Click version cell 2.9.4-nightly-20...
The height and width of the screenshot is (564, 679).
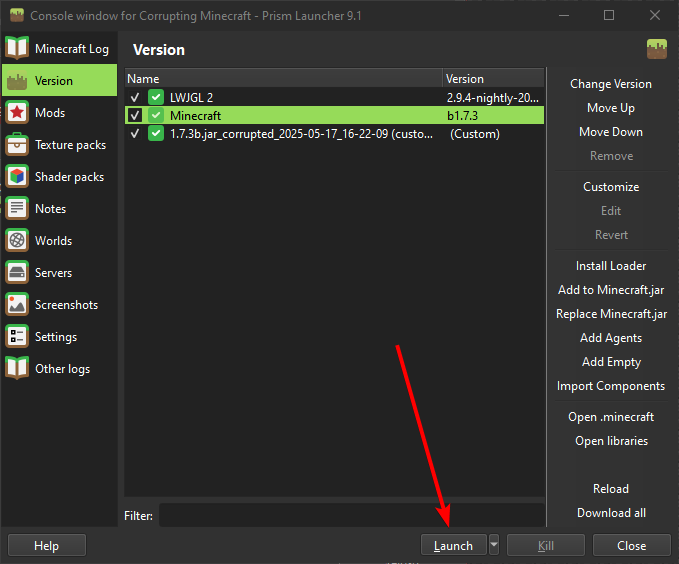(493, 97)
